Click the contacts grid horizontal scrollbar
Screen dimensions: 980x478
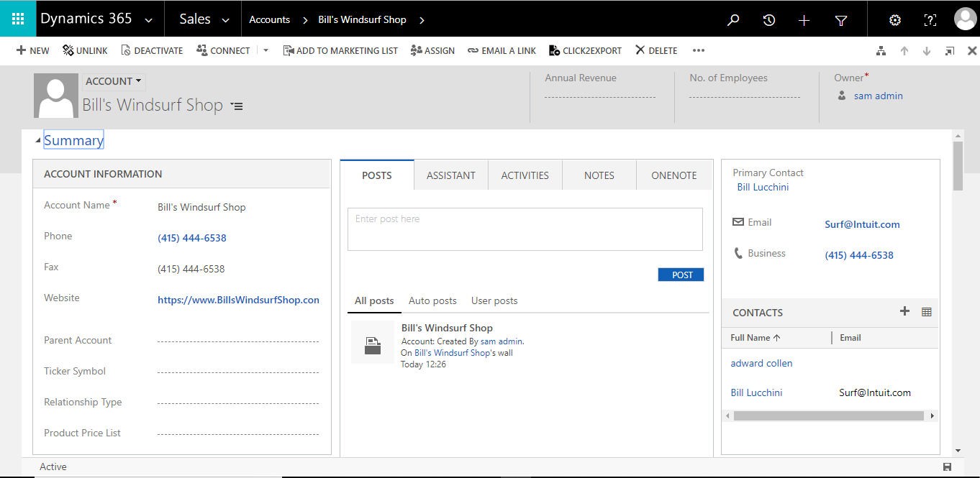click(x=829, y=415)
